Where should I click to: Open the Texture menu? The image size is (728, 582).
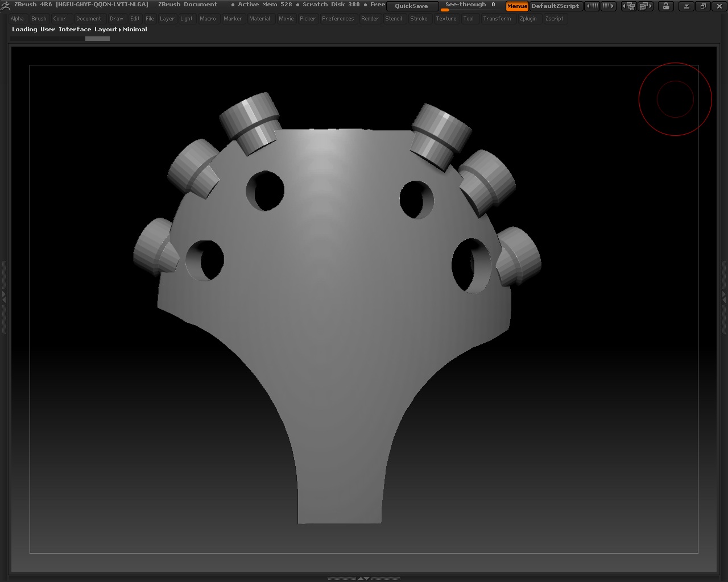pos(446,19)
